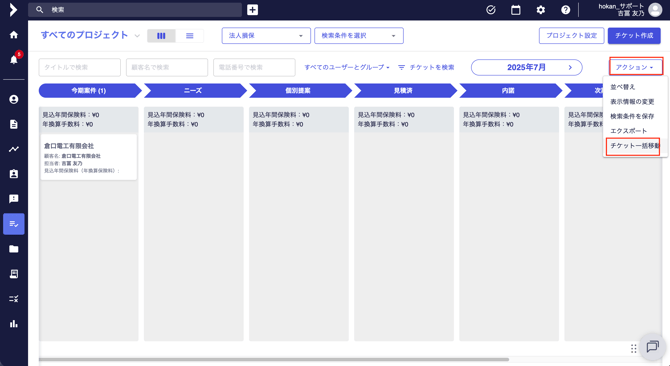Image resolution: width=670 pixels, height=366 pixels.
Task: Open the checklist with cross icon in sidebar
Action: (14, 299)
